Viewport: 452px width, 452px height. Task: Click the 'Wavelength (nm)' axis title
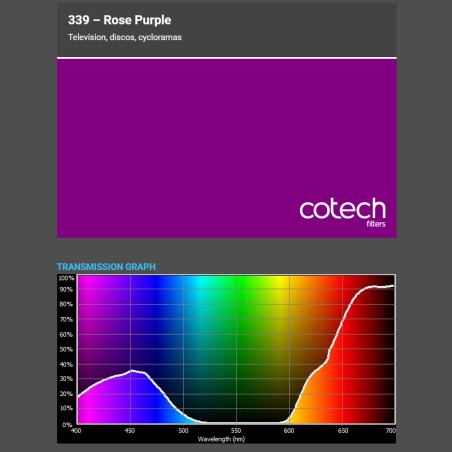click(x=221, y=439)
